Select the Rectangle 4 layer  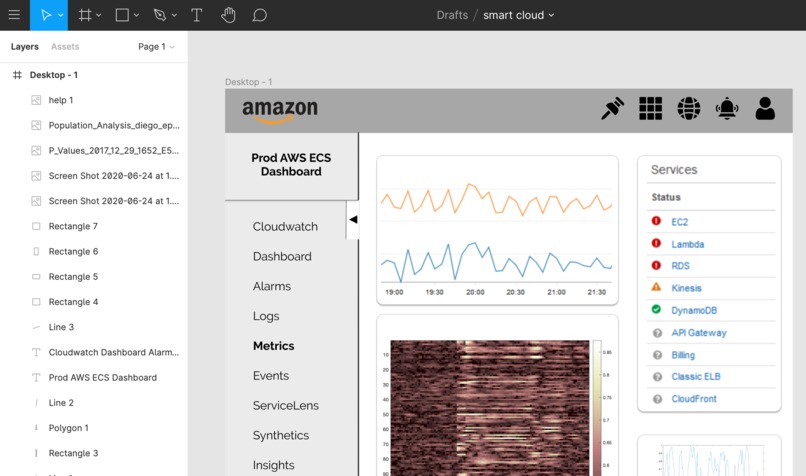tap(94, 301)
